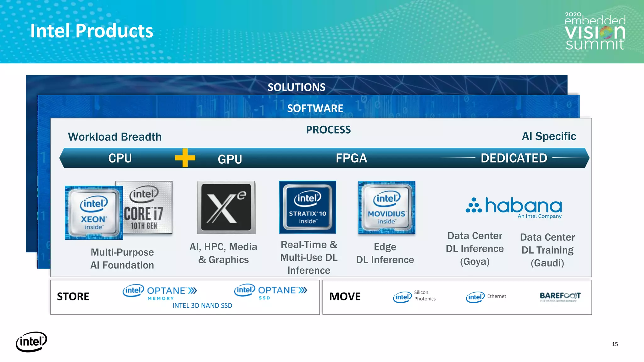The width and height of the screenshot is (644, 362).
Task: Click the Intel Ethernet logo
Action: point(486,297)
